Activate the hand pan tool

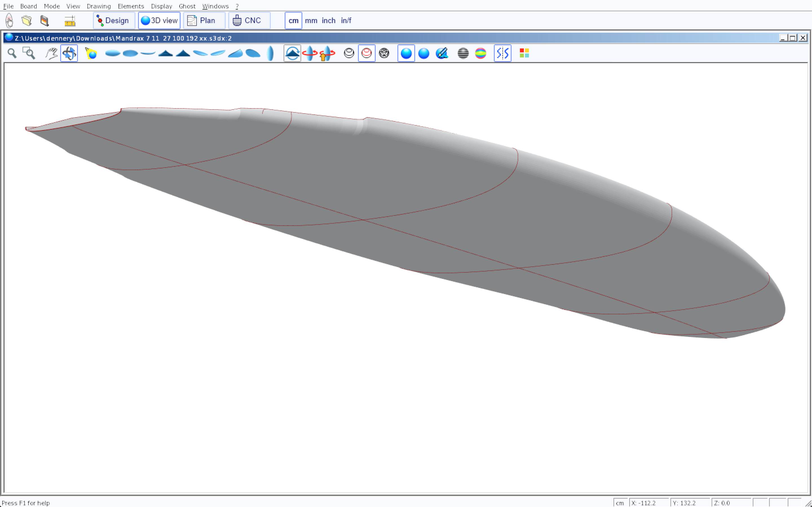(x=51, y=53)
